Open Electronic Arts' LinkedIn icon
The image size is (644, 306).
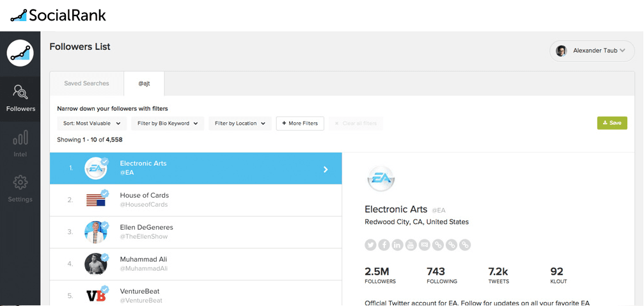(398, 245)
